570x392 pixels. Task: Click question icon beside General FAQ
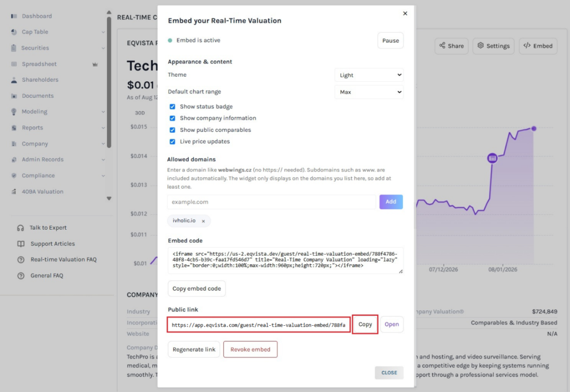tap(21, 276)
